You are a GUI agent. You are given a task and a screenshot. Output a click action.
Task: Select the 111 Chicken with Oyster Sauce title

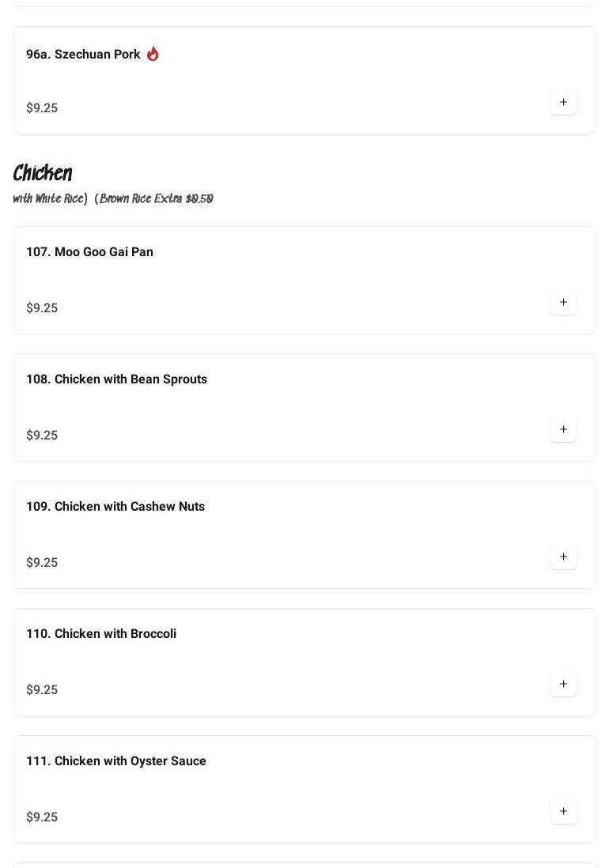click(x=116, y=761)
